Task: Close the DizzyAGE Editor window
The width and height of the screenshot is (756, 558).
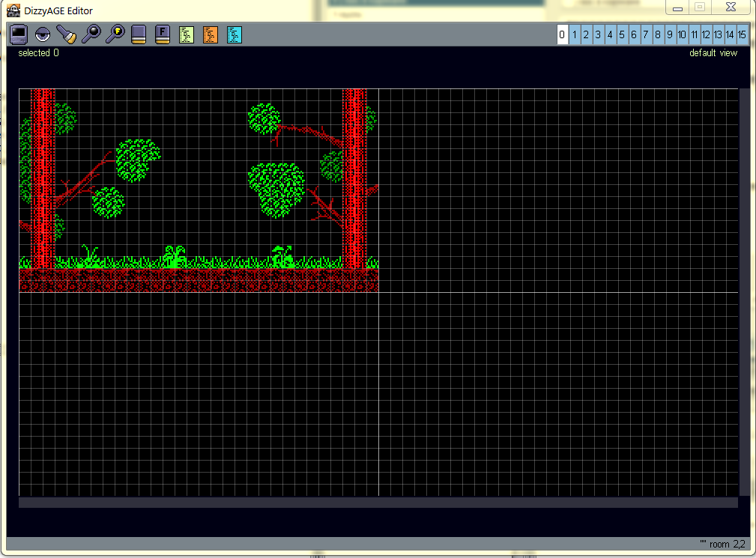Action: click(x=731, y=7)
